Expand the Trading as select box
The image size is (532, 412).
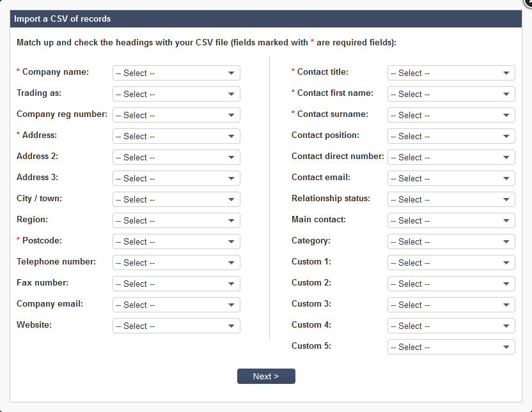tap(176, 94)
